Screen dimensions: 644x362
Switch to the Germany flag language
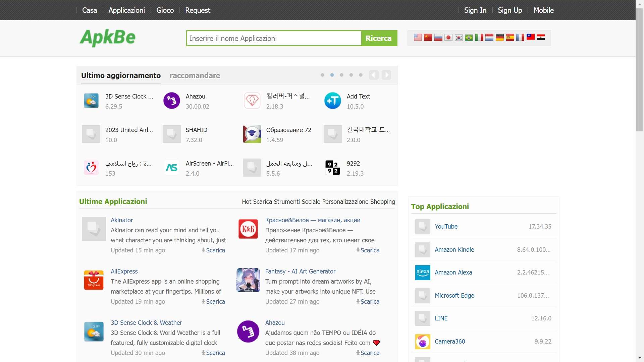(x=500, y=37)
